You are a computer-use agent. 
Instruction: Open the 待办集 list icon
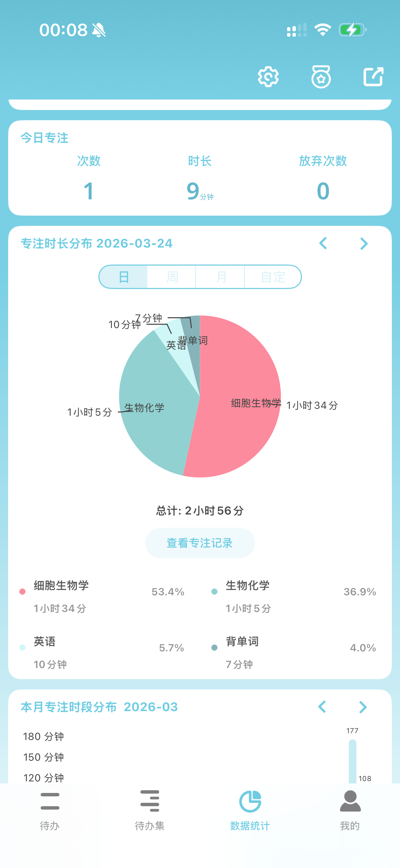pyautogui.click(x=150, y=801)
